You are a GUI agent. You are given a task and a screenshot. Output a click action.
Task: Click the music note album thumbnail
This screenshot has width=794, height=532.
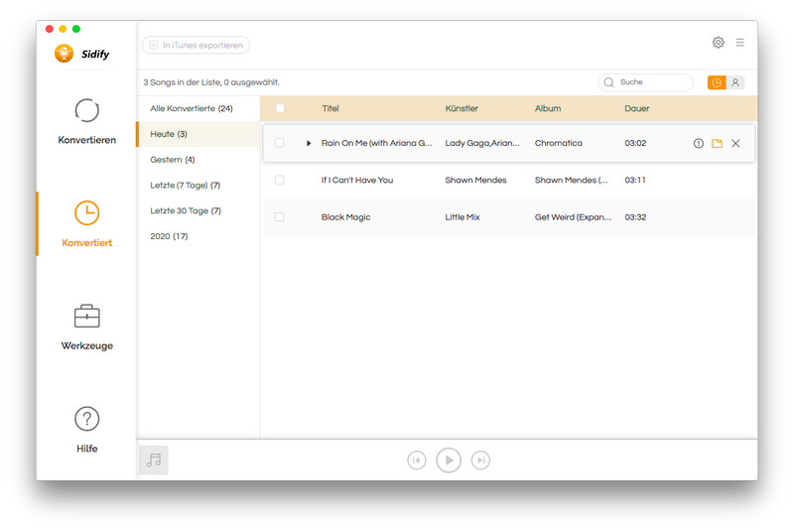(x=154, y=461)
